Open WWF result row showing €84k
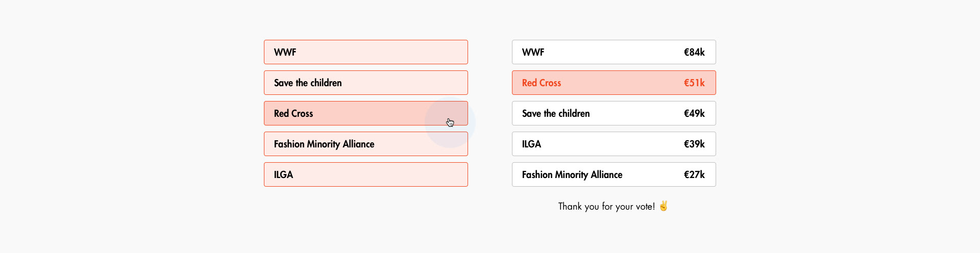Image resolution: width=980 pixels, height=253 pixels. point(614,52)
